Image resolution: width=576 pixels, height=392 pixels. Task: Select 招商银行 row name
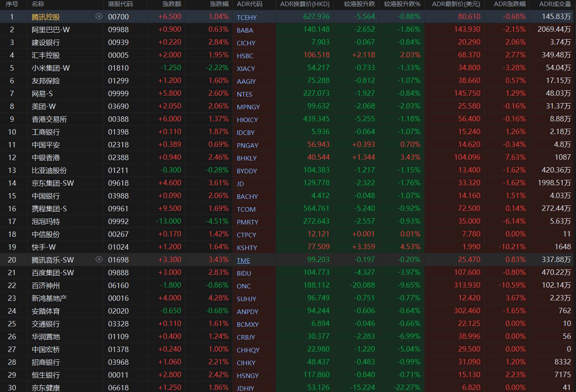[x=46, y=362]
